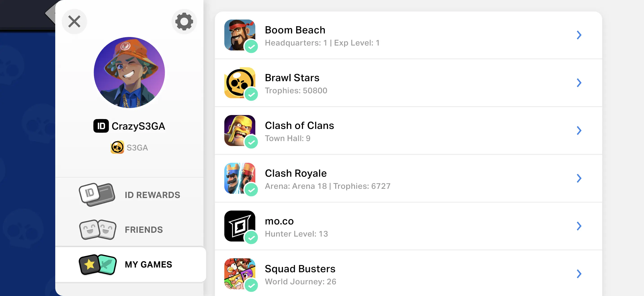This screenshot has height=296, width=644.
Task: Tap the Squad Busters game icon
Action: (240, 274)
